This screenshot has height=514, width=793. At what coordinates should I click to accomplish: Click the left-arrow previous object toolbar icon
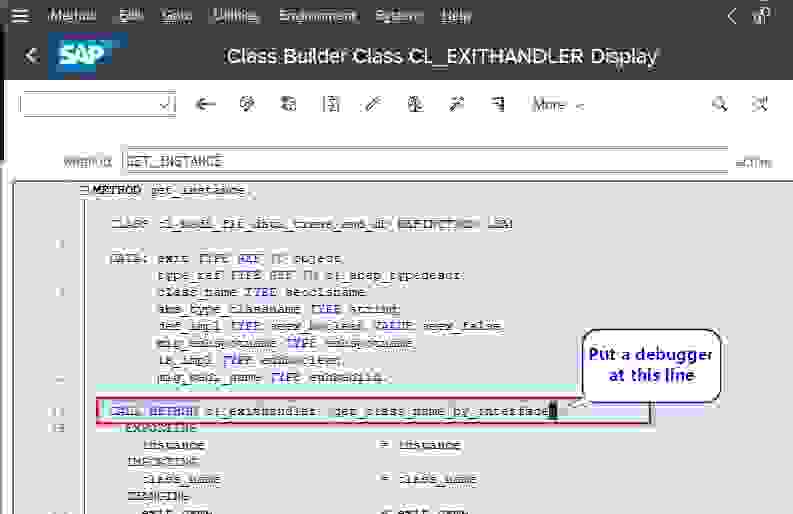click(x=205, y=104)
